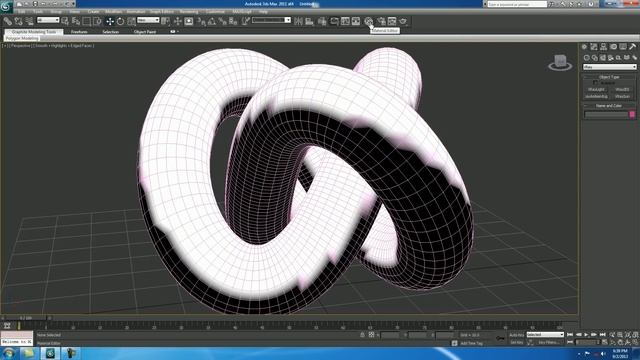
Task: Click the Zoom Extents navigation icon
Action: click(628, 335)
